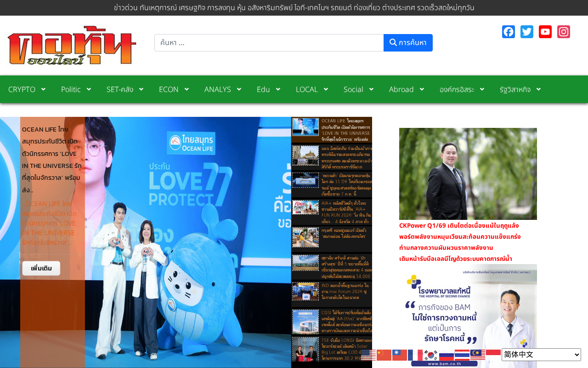
Task: Select the Indonesia flag translation icon
Action: [493, 355]
